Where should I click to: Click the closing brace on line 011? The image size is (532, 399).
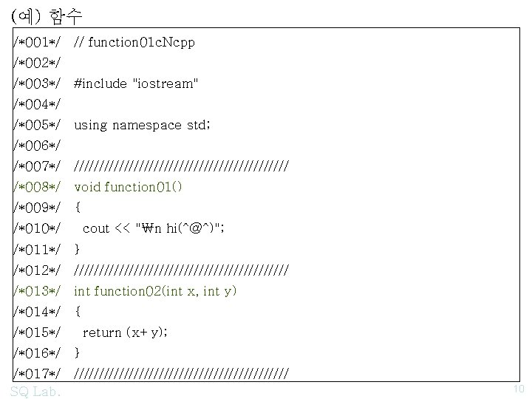(78, 249)
